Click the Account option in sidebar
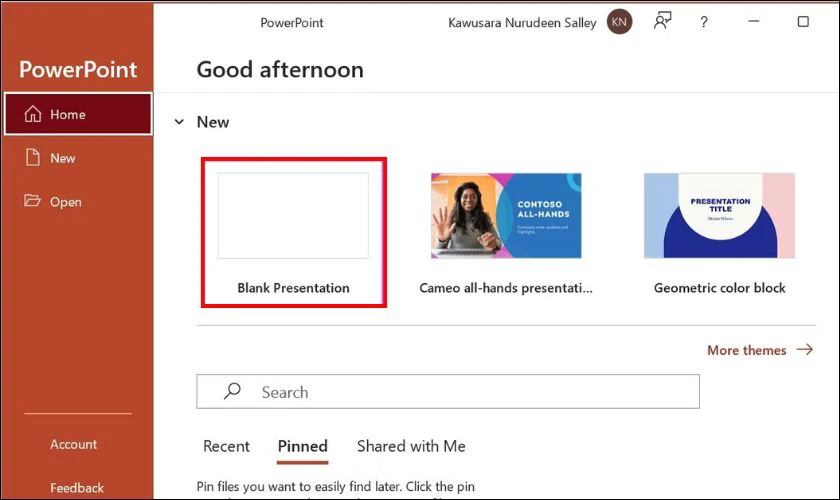The width and height of the screenshot is (840, 500). [x=73, y=444]
